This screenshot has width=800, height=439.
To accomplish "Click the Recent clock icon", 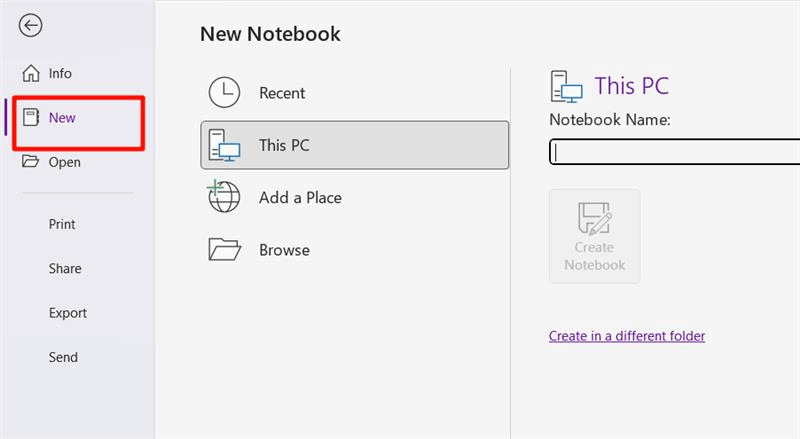I will 224,92.
